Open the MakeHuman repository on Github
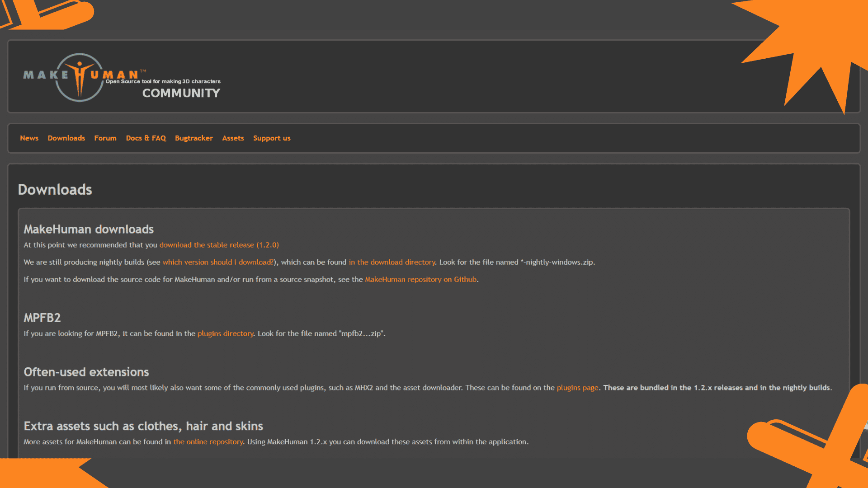Screen dimensions: 868x488 pyautogui.click(x=421, y=279)
